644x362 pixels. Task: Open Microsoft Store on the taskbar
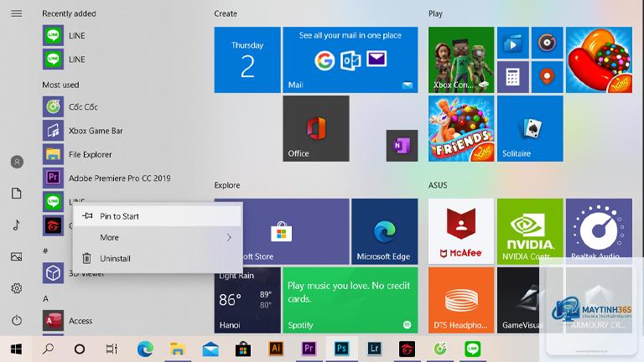[243, 349]
